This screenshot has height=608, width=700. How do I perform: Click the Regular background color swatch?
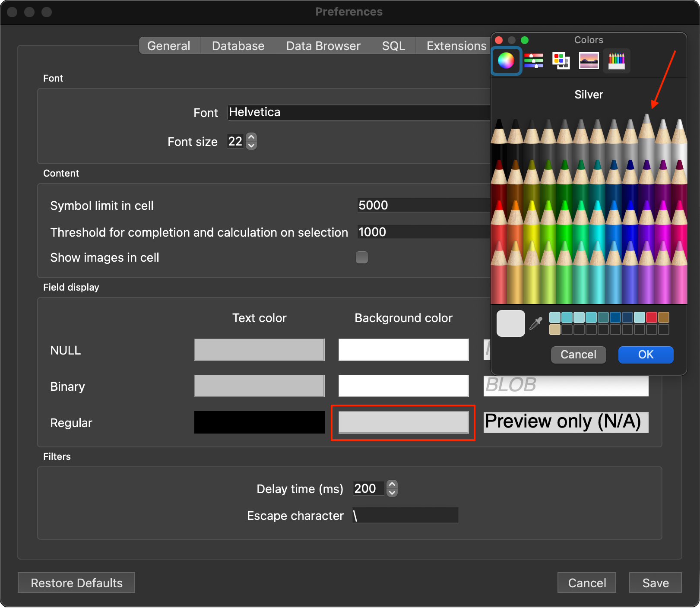point(403,422)
